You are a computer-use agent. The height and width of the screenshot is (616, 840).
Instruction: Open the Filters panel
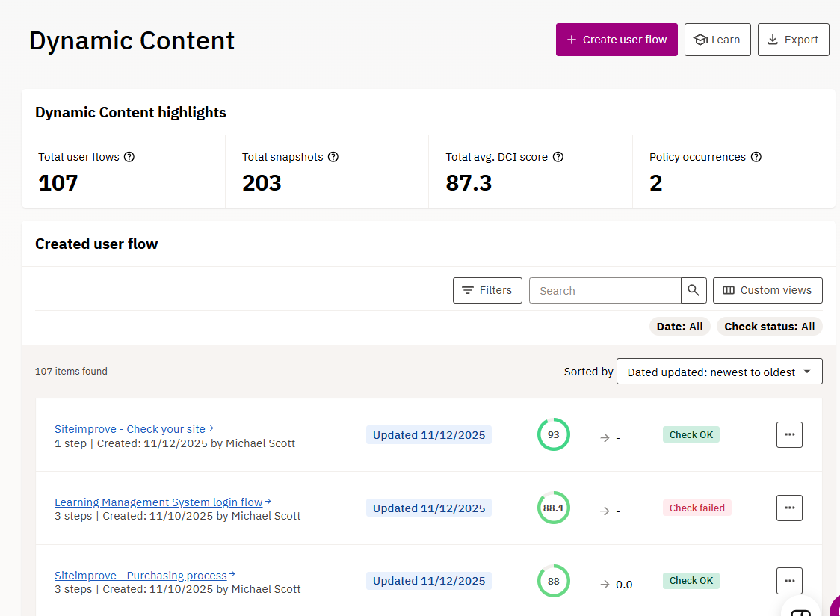[x=487, y=290]
